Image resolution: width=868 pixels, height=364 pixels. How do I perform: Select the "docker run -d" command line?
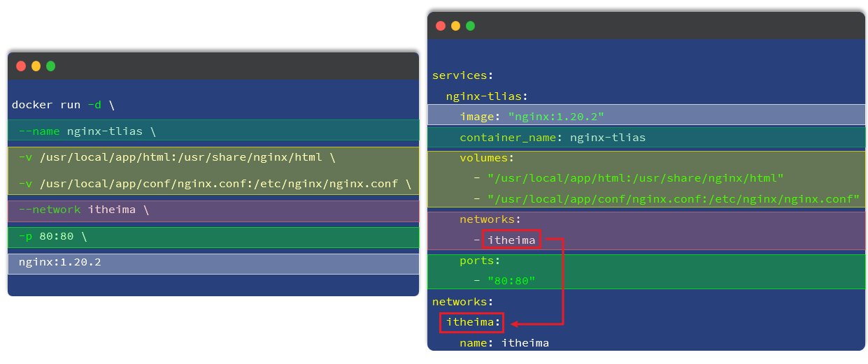click(x=63, y=105)
